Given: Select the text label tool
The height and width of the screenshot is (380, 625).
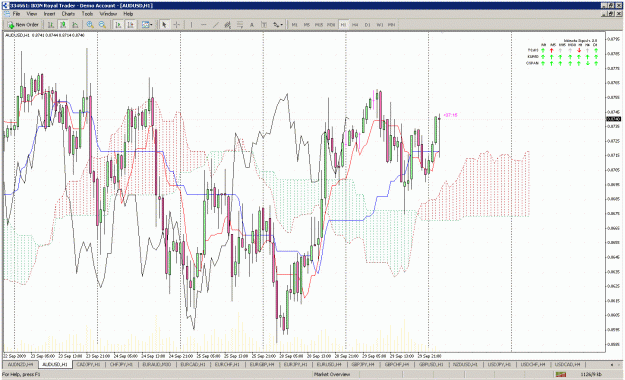Looking at the screenshot, I should pos(263,25).
